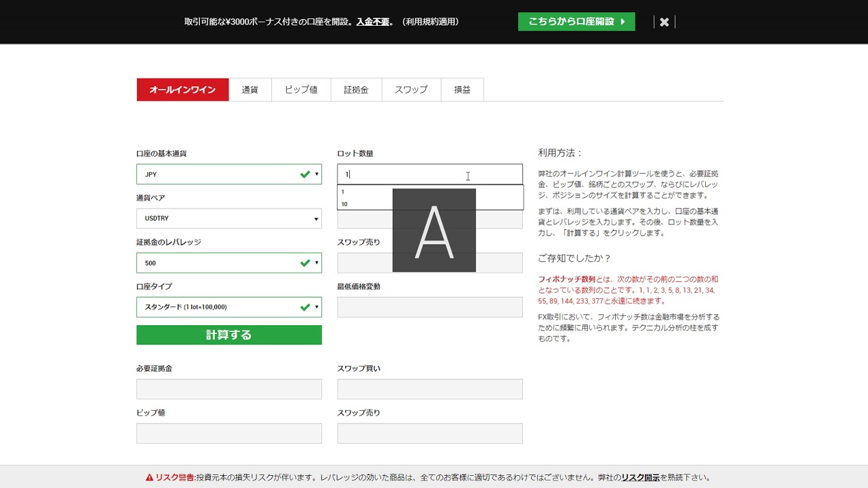
Task: Switch to the ピップ値 tab
Action: pyautogui.click(x=301, y=89)
